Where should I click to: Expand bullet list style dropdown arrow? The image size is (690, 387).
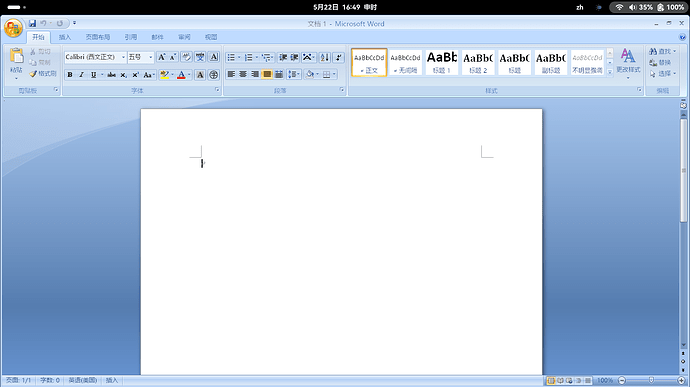[x=239, y=57]
